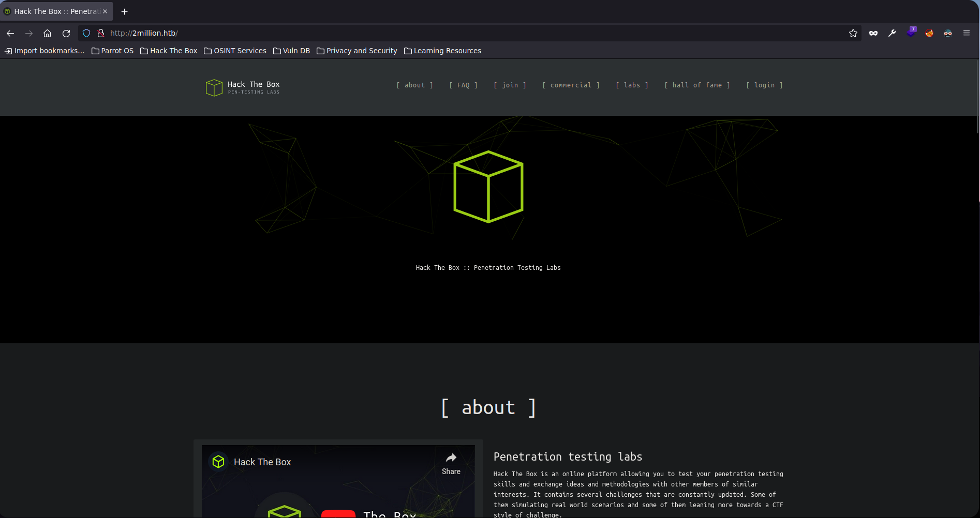
Task: Click the large green cube hero logo
Action: (488, 187)
